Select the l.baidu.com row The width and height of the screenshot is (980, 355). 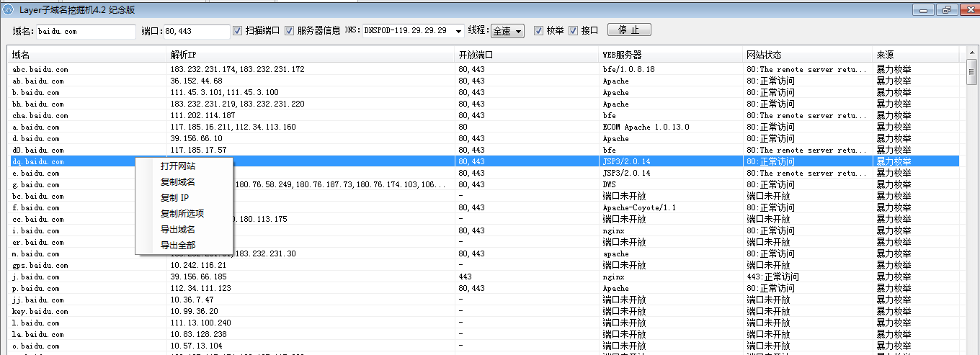coord(484,323)
